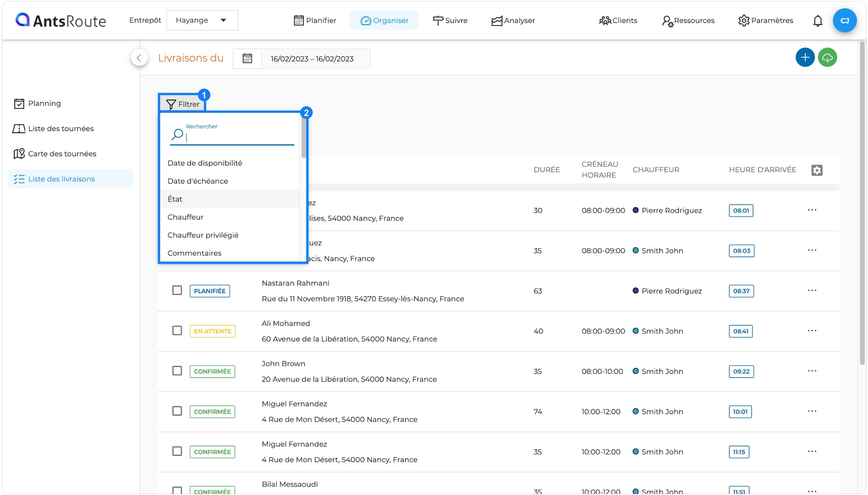868x495 pixels.
Task: Click the 09:22 arrival time badge
Action: click(x=741, y=371)
